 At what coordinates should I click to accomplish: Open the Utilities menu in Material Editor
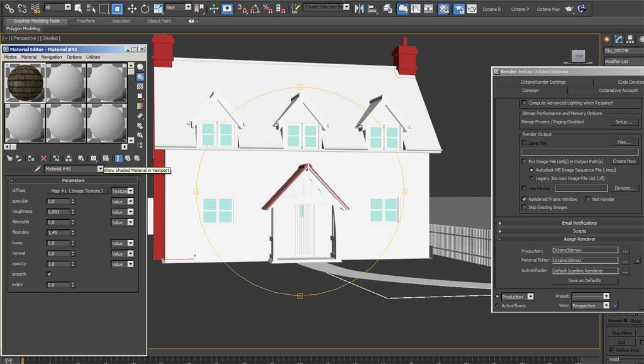[x=93, y=57]
